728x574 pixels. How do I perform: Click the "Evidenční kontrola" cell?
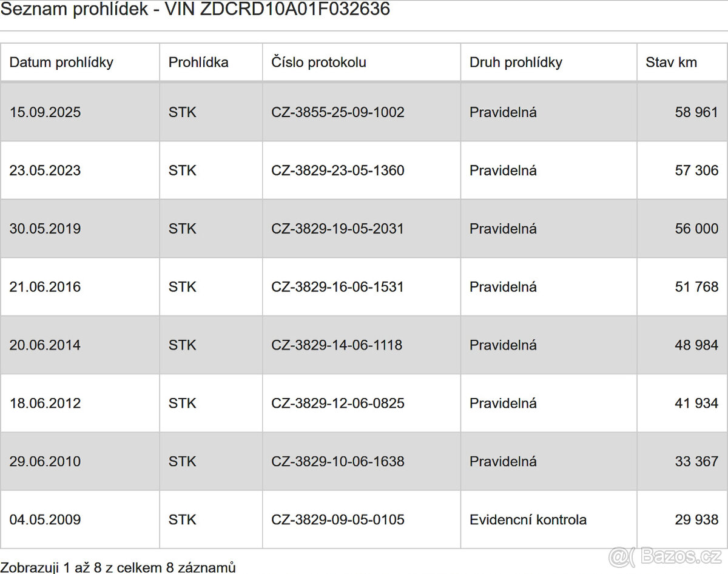tap(528, 520)
